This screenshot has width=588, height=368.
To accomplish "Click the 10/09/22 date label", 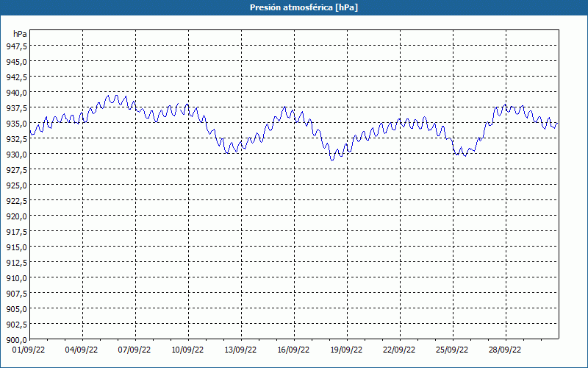I will click(x=187, y=350).
